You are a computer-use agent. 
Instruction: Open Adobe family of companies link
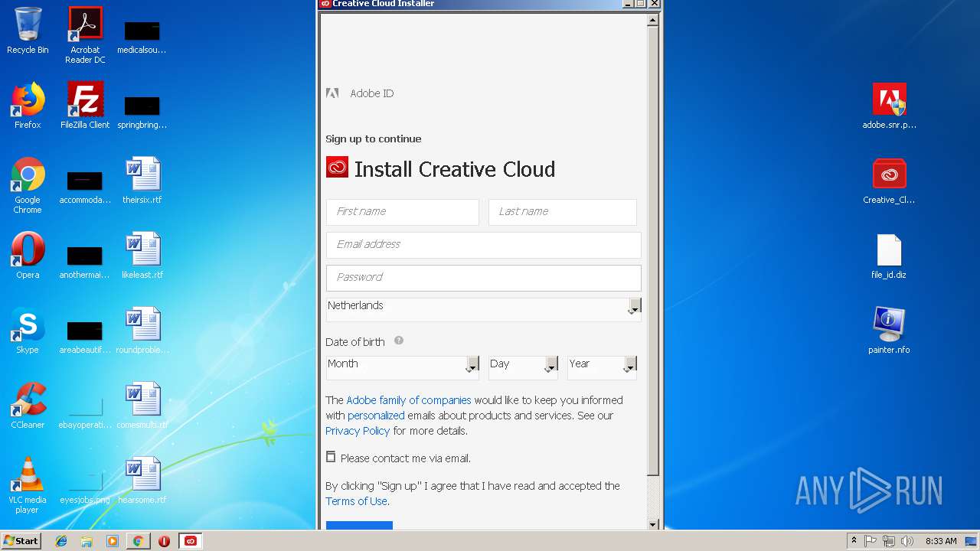(409, 400)
